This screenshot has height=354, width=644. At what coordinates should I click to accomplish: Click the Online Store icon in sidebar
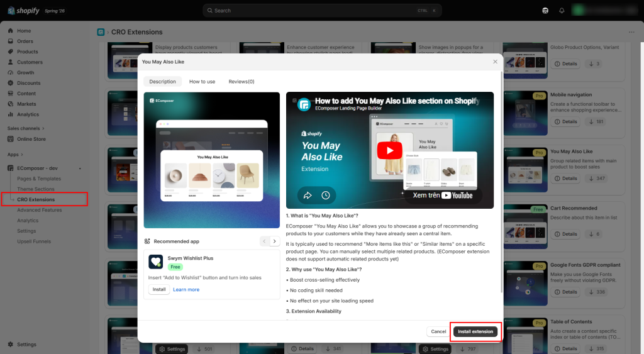(10, 139)
